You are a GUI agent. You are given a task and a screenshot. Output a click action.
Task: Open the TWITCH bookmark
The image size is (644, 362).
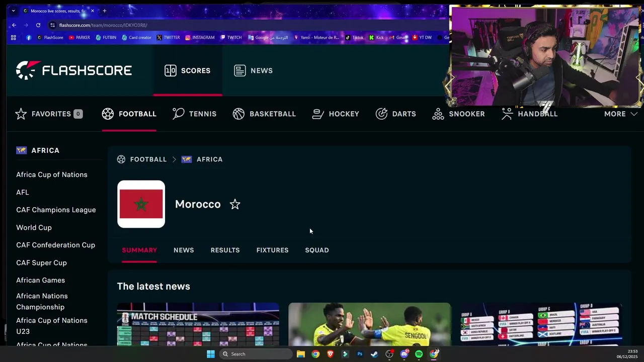tap(231, 37)
